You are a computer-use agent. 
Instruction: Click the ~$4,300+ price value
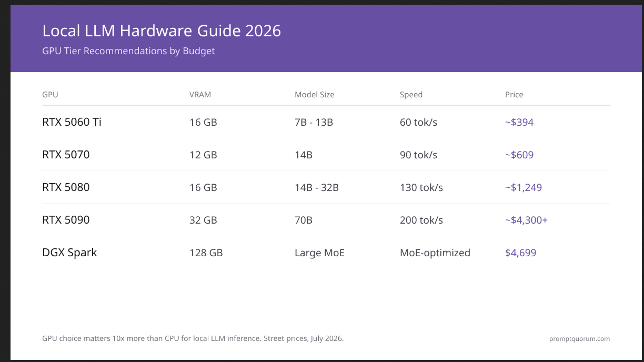pos(526,220)
